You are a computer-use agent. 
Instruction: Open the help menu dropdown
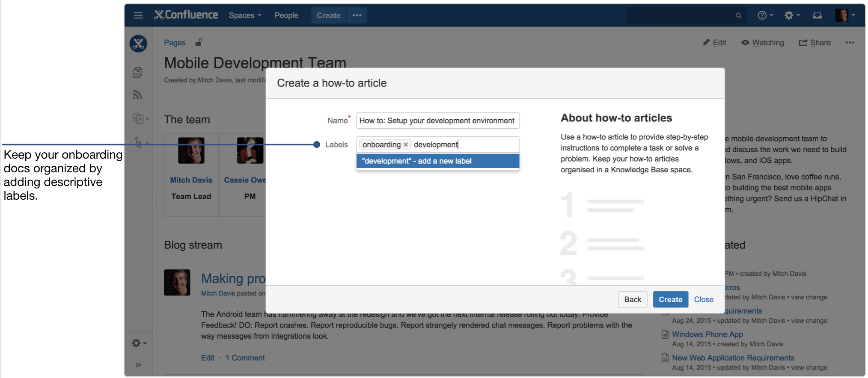(x=765, y=15)
